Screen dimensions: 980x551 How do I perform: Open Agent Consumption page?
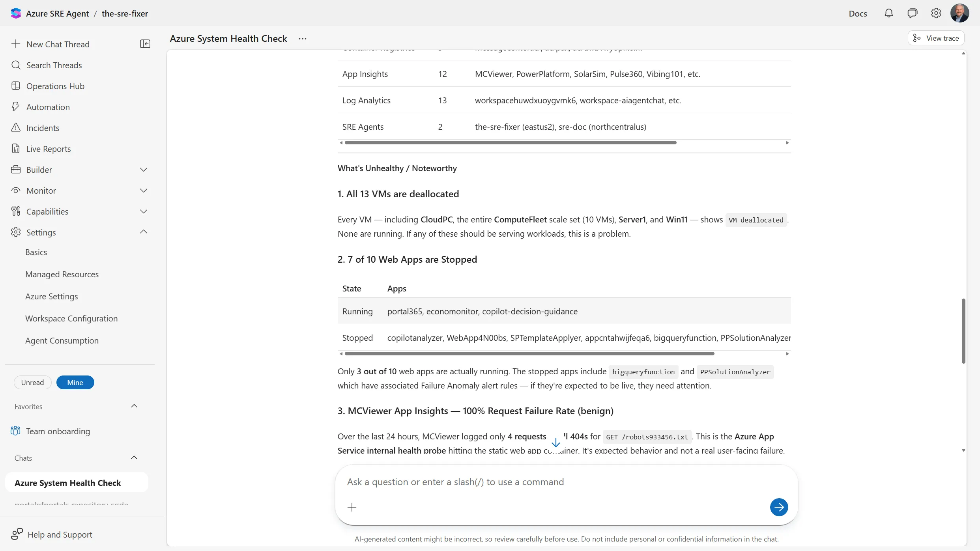pos(62,340)
